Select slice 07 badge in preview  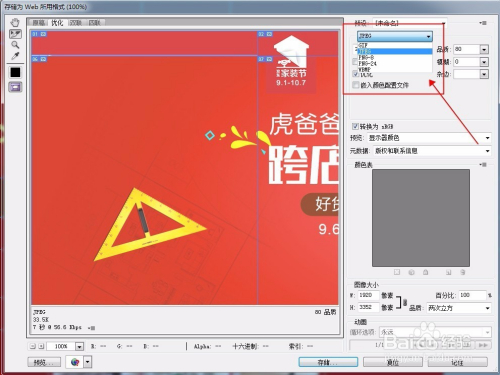pos(265,59)
